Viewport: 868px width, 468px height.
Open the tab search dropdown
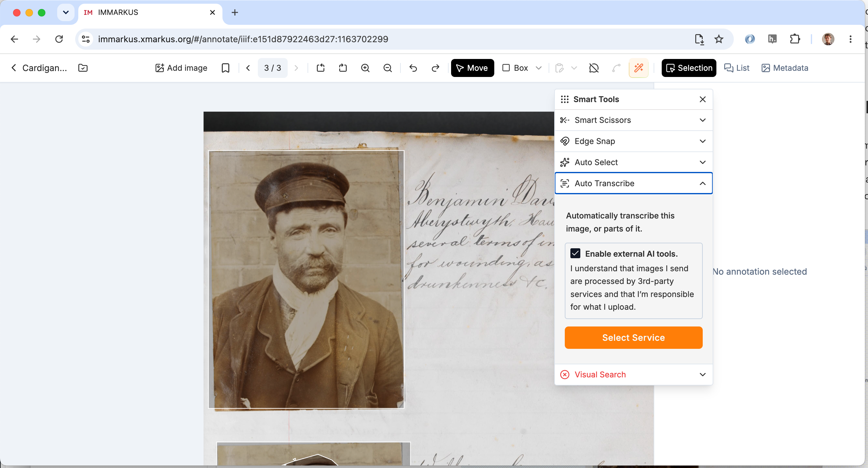[x=66, y=12]
